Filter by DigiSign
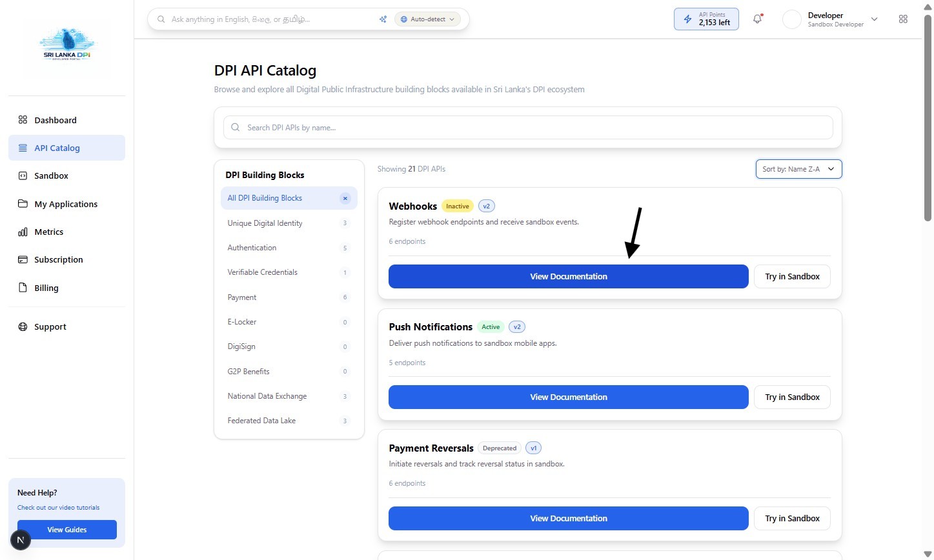Image resolution: width=934 pixels, height=560 pixels. [x=289, y=346]
